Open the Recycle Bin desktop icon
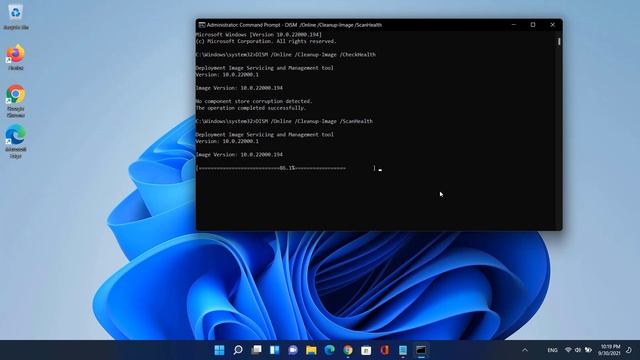This screenshot has width=640, height=360. pos(16,17)
